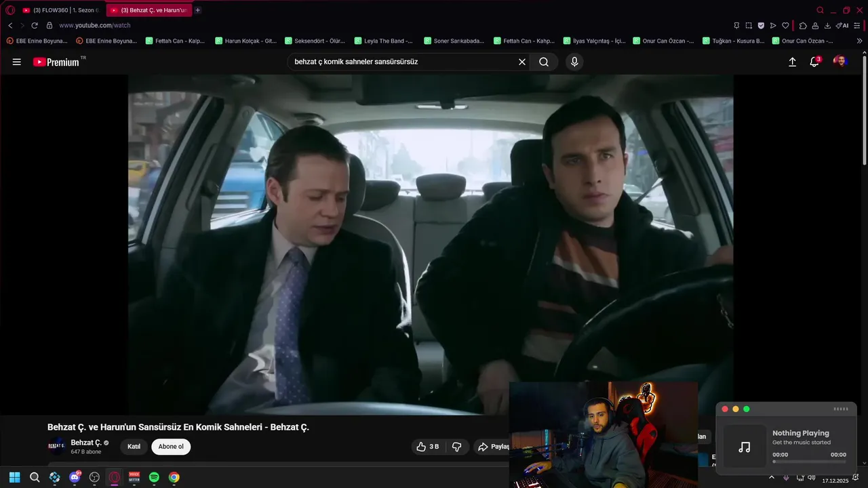Image resolution: width=868 pixels, height=488 pixels.
Task: Open a new browser tab with plus
Action: coord(198,10)
